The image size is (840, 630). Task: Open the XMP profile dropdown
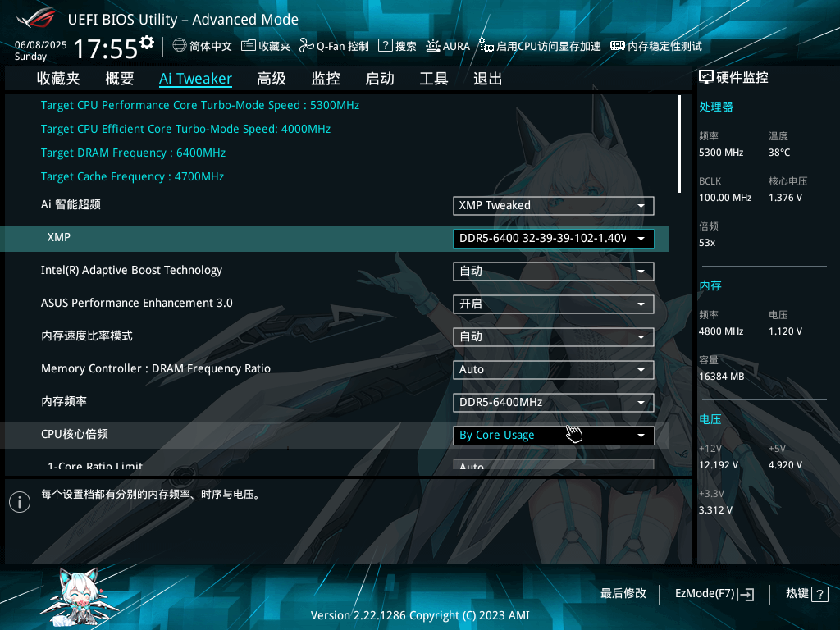554,239
